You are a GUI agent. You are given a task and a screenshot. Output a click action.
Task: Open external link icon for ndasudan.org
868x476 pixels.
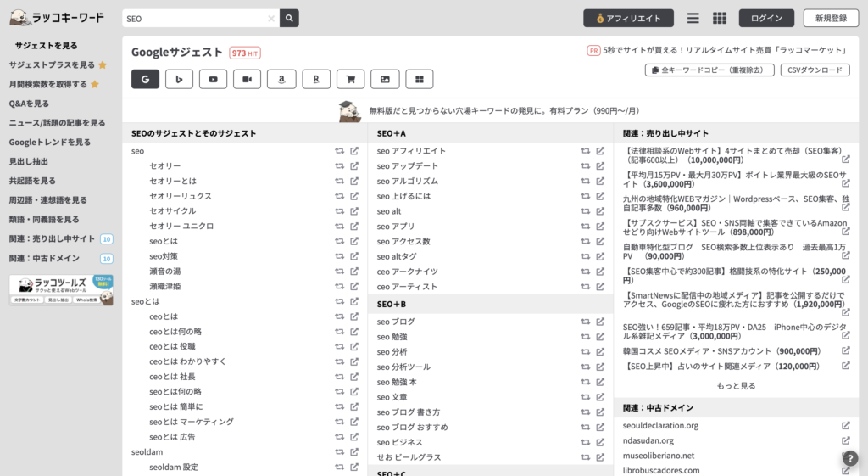[x=846, y=440]
